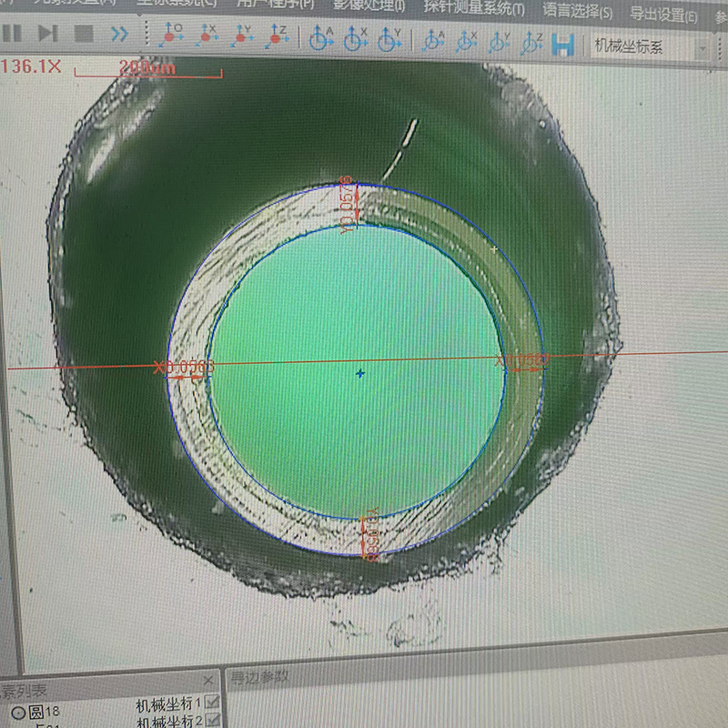
Task: Click the step-forward playback button
Action: coord(47,34)
